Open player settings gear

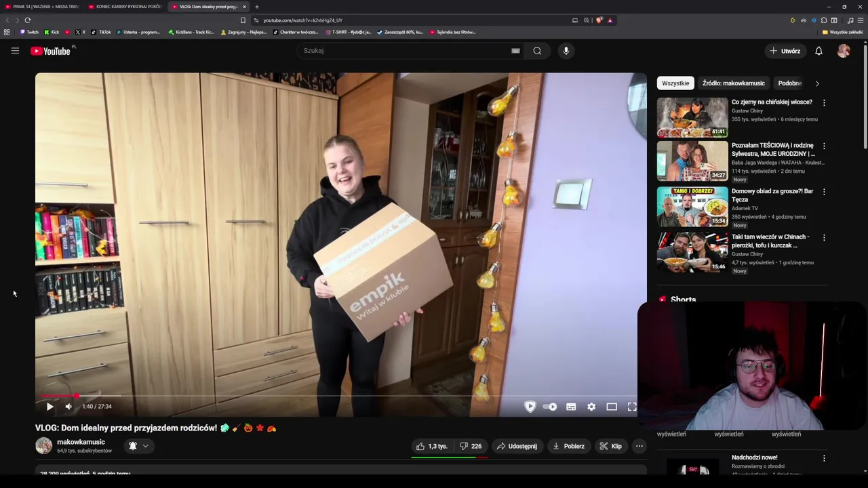click(x=591, y=407)
